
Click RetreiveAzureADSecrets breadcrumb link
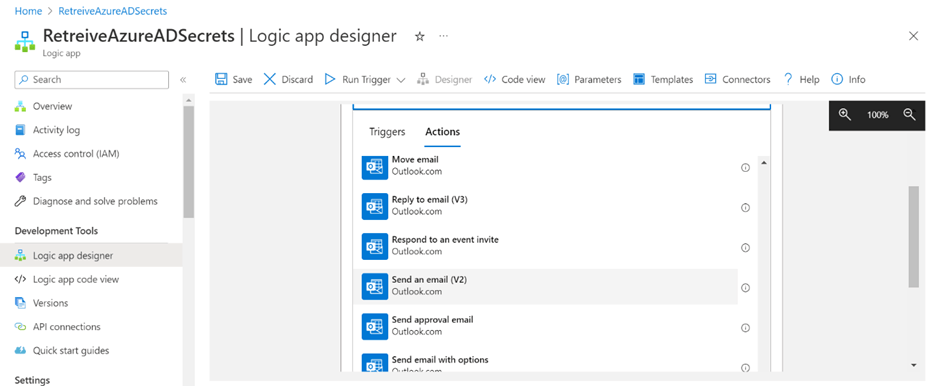pyautogui.click(x=113, y=11)
